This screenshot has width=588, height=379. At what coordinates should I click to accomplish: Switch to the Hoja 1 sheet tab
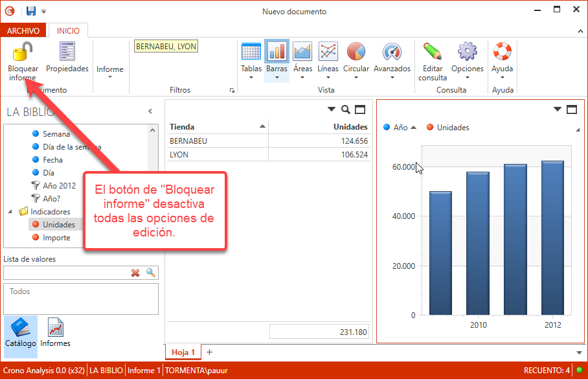(x=183, y=352)
